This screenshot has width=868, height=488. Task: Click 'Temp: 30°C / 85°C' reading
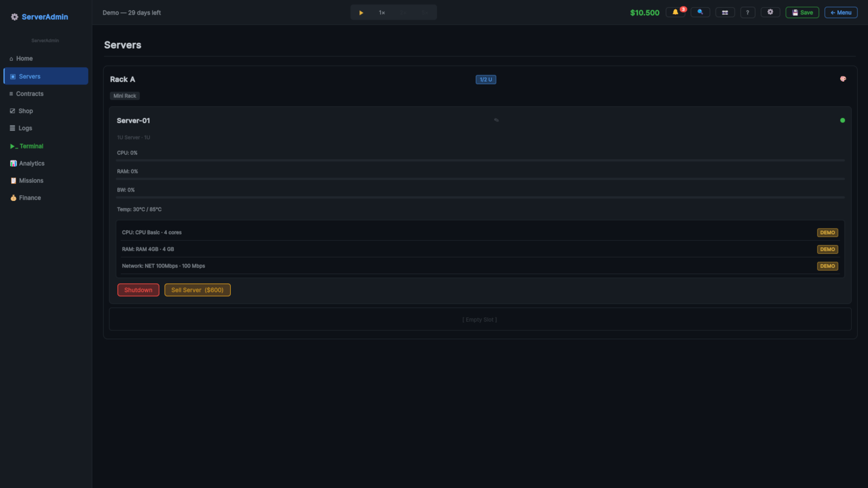(139, 210)
